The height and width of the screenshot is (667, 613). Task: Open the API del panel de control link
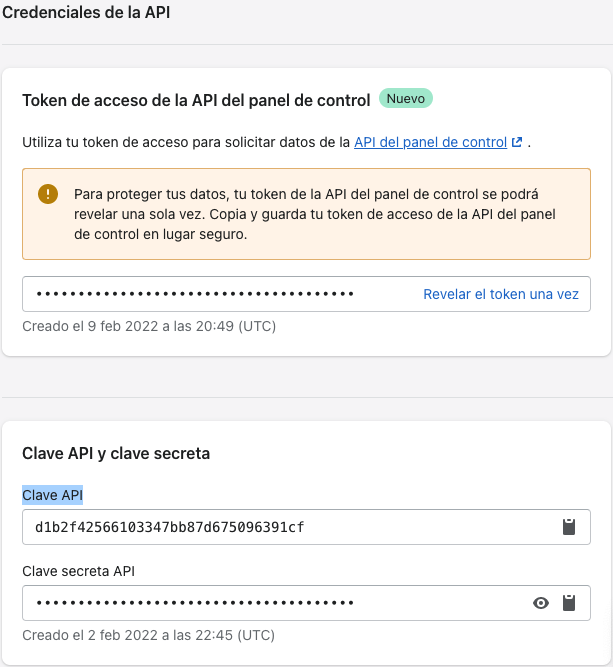pyautogui.click(x=430, y=142)
